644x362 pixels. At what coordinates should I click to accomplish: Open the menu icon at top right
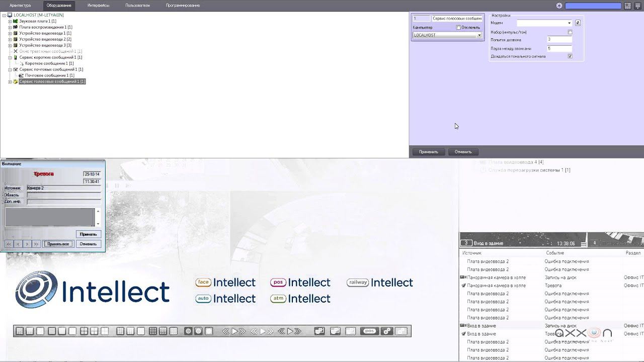point(637,6)
